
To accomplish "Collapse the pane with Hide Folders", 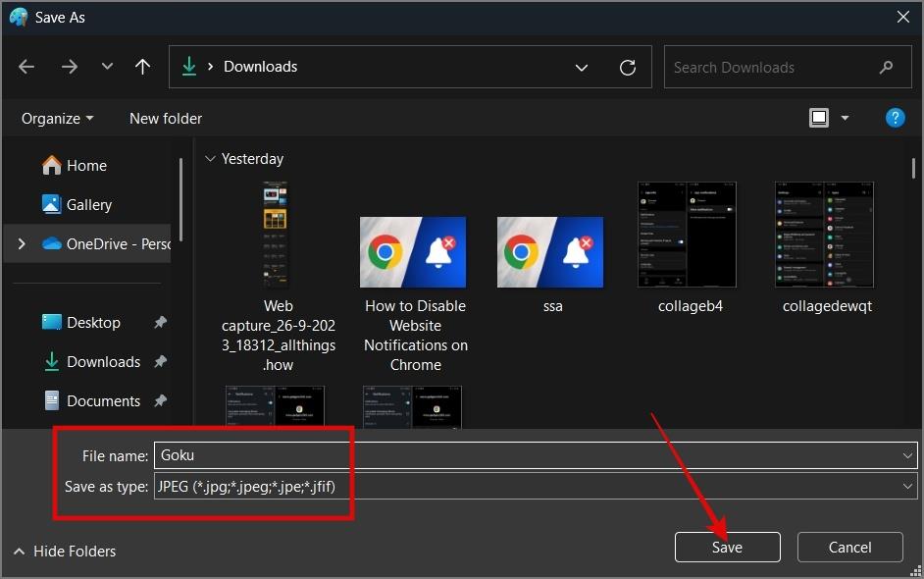I will tap(65, 552).
